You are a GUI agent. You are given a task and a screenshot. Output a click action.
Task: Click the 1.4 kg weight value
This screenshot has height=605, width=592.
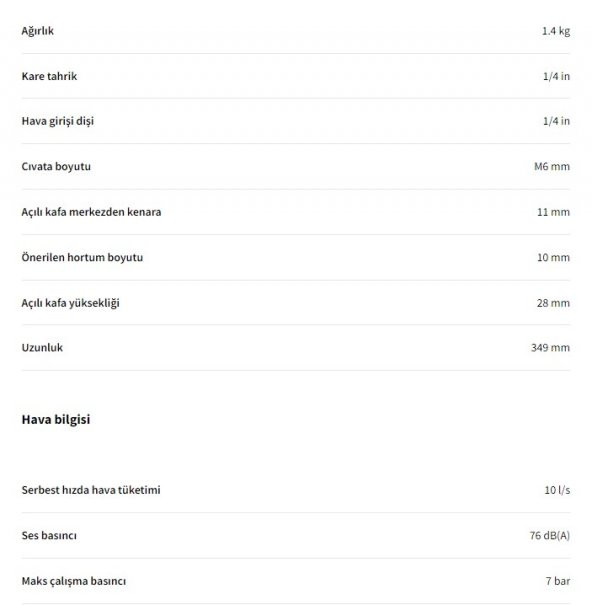point(556,31)
